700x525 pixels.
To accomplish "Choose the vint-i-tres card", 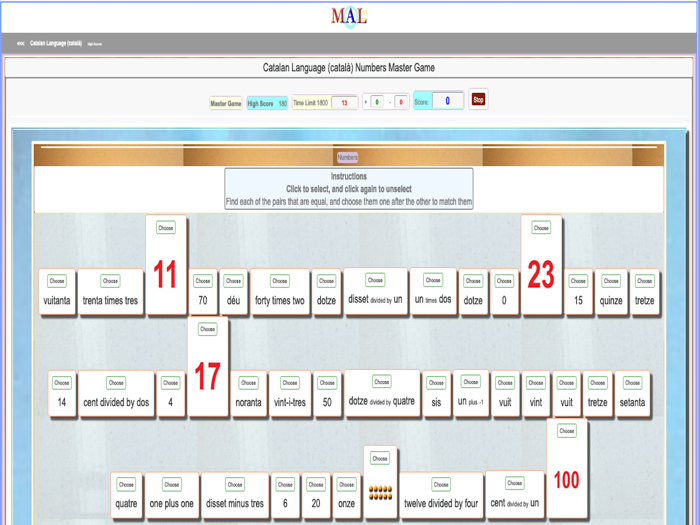I will pos(290,383).
